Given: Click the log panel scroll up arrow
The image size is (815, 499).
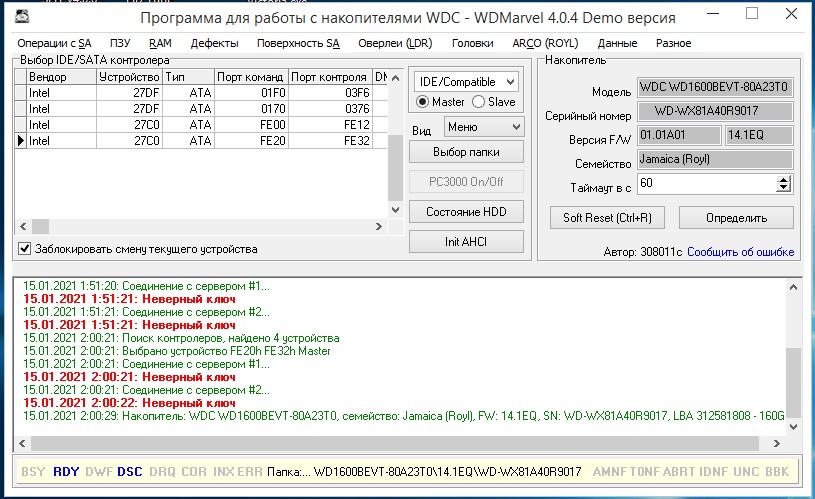Looking at the screenshot, I should [793, 287].
